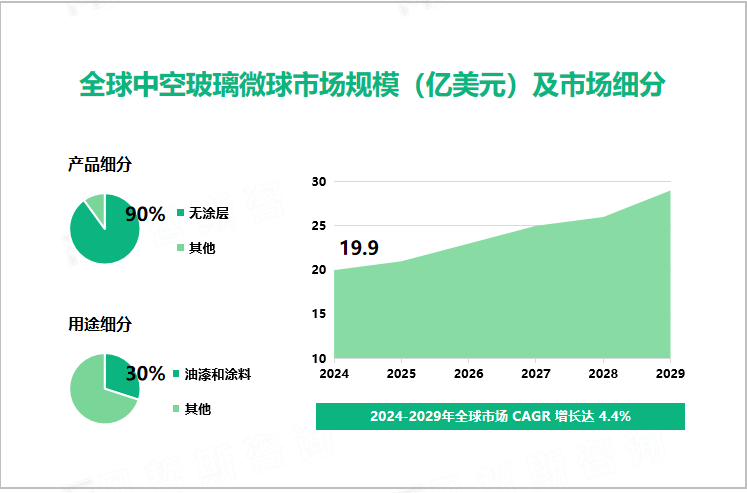Image resolution: width=747 pixels, height=493 pixels.
Task: Click the 90% pie chart label
Action: 145,214
